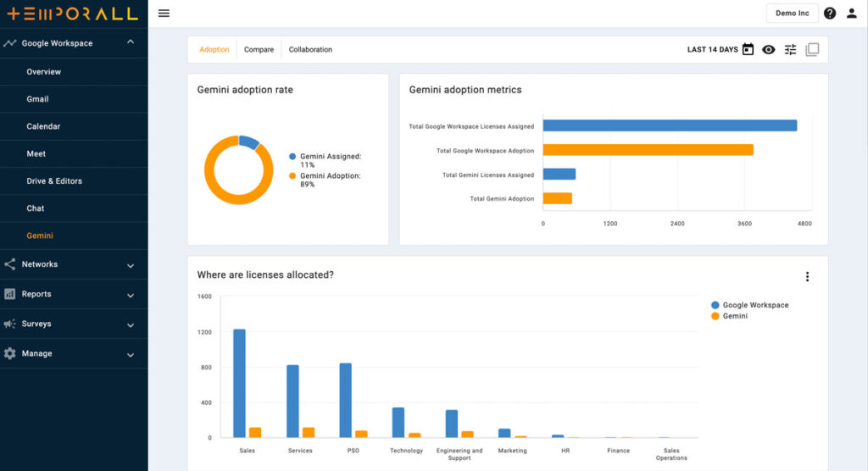
Task: Switch to the Compare tab
Action: 259,49
